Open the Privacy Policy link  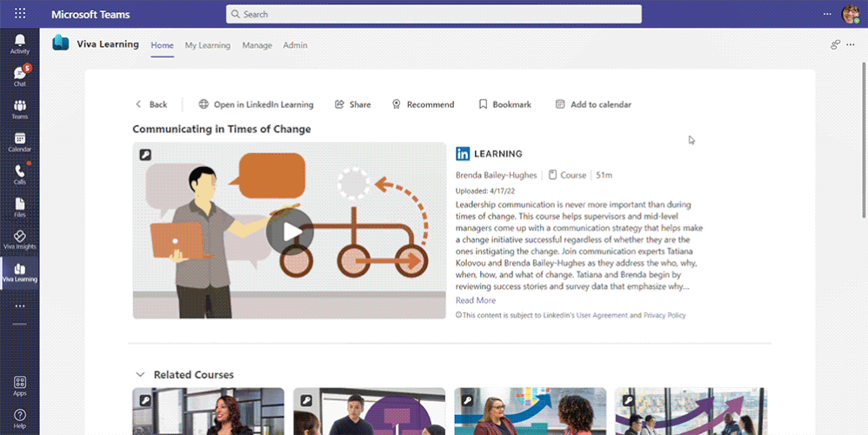pyautogui.click(x=664, y=315)
